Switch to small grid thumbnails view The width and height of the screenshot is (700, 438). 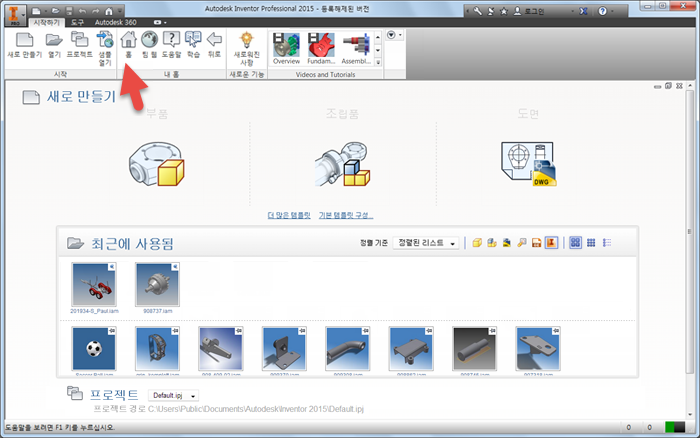591,242
